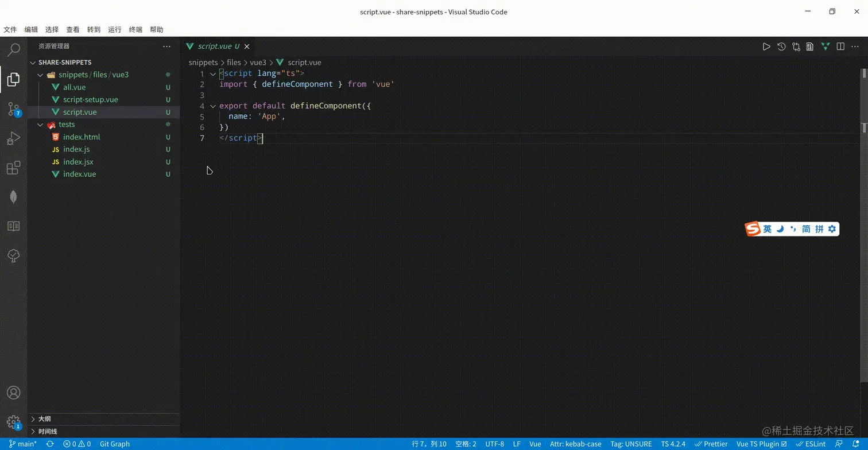
Task: Open the 编辑 menu
Action: 31,29
